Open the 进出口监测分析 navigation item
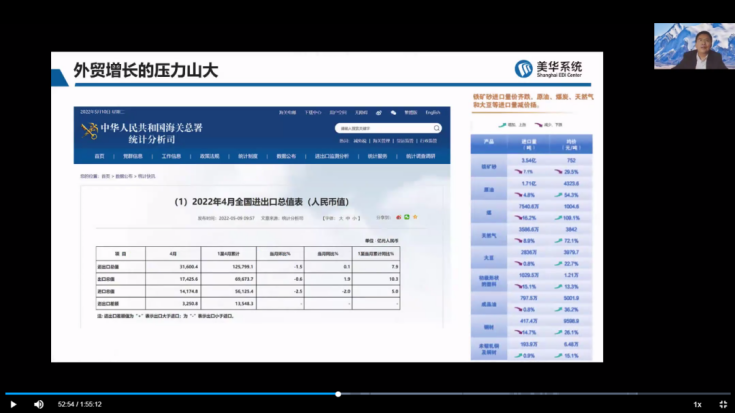Image resolution: width=735 pixels, height=413 pixels. coord(331,156)
